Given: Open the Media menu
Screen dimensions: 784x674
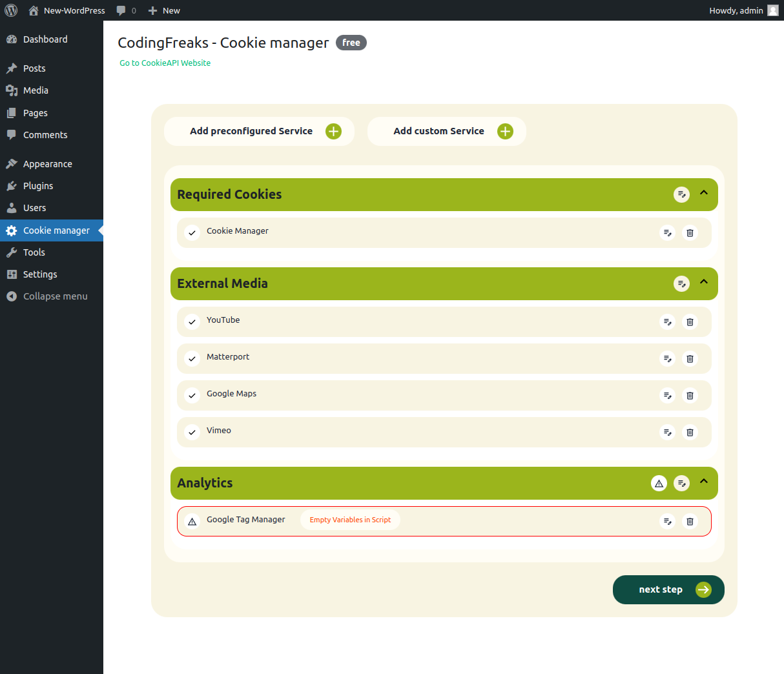Looking at the screenshot, I should coord(52,90).
